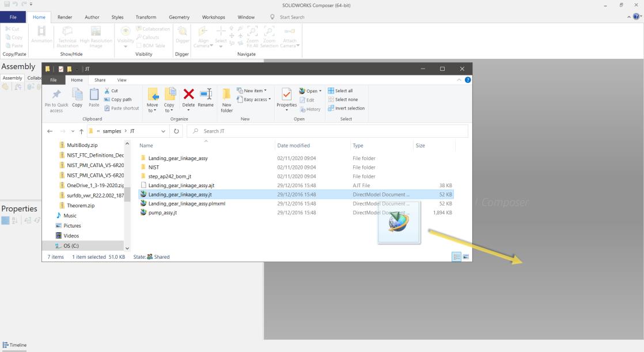Viewport: 644px width, 352px height.
Task: Select OS (C:) drive in navigation pane
Action: click(x=71, y=245)
